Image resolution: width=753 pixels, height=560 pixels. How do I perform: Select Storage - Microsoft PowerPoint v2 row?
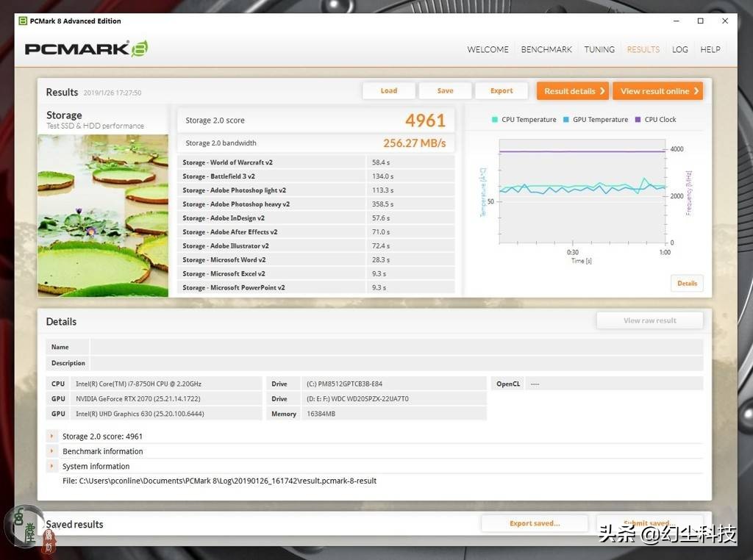click(315, 287)
